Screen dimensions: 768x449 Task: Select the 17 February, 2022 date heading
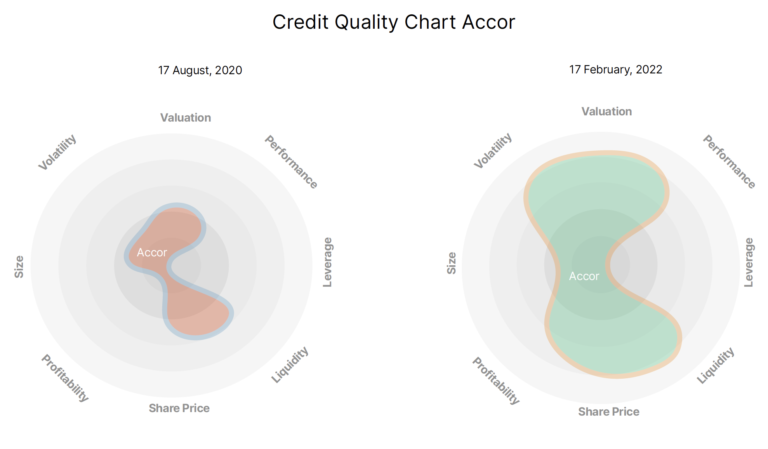coord(616,70)
